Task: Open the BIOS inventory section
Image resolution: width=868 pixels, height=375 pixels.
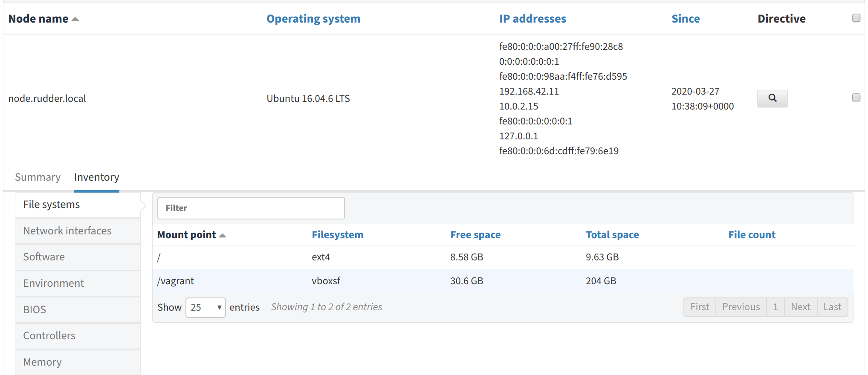Action: pyautogui.click(x=35, y=310)
